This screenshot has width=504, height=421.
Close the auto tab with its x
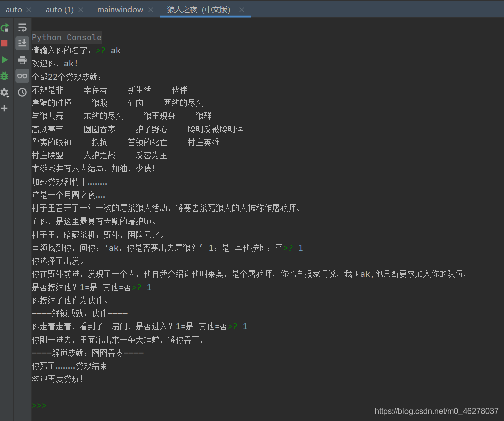(x=29, y=9)
